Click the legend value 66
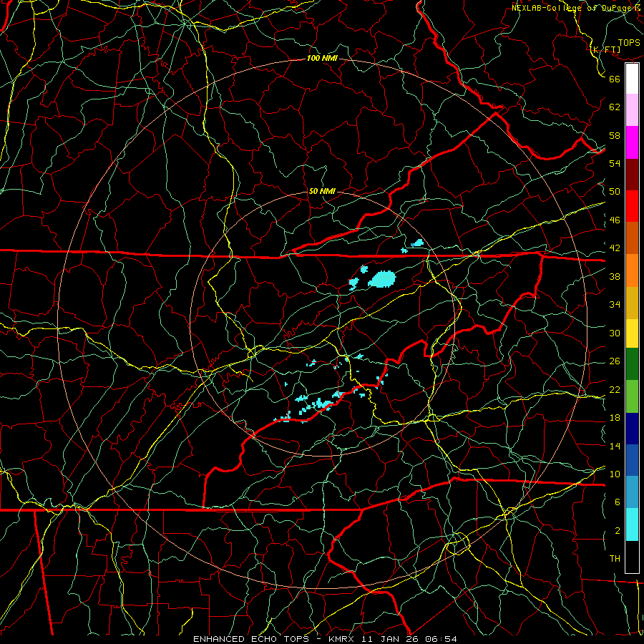Viewport: 644px width, 644px height. tap(615, 79)
